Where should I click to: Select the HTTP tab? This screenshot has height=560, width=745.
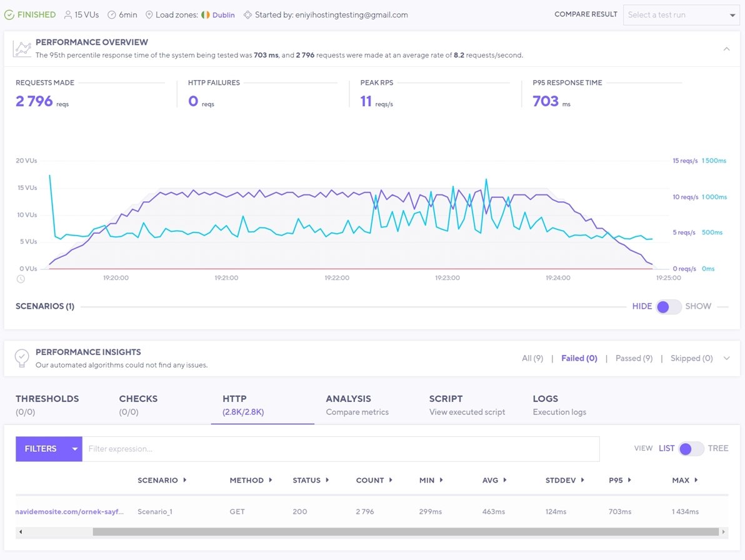tap(243, 404)
